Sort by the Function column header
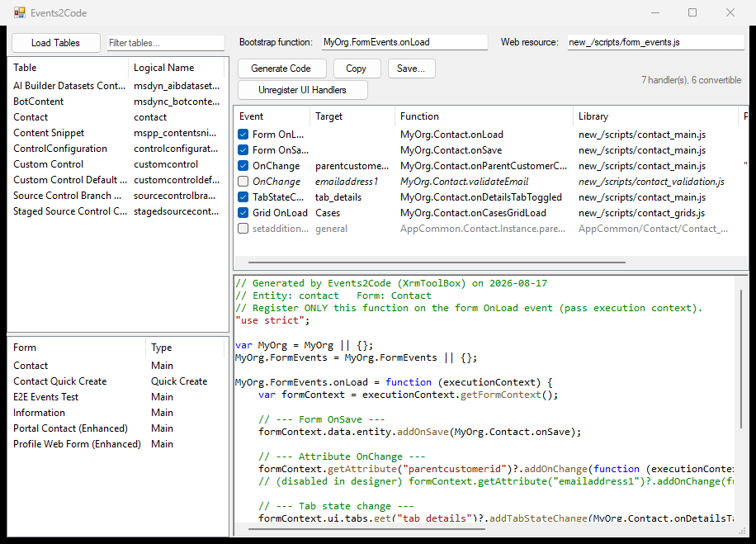 (484, 116)
